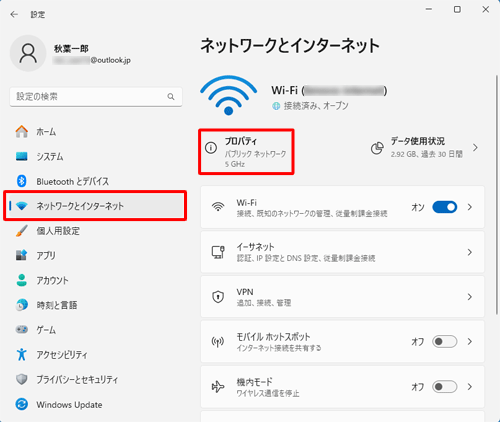Image resolution: width=500 pixels, height=422 pixels.
Task: Click the Windows Update sync icon
Action: tap(22, 404)
